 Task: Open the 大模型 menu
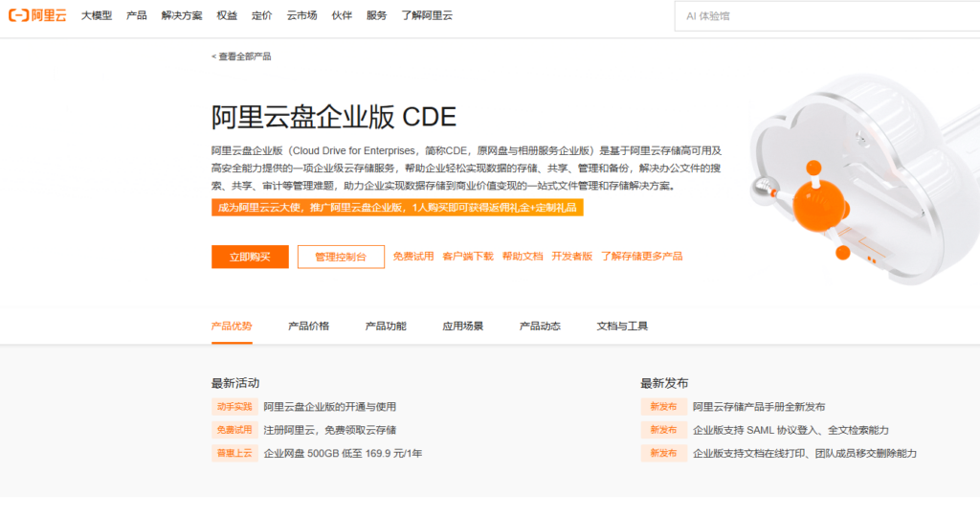tap(97, 15)
